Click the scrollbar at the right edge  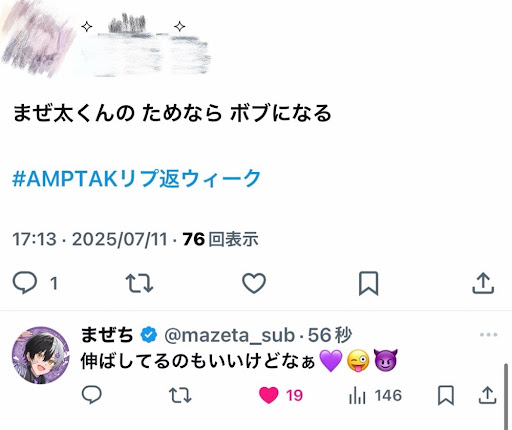click(506, 397)
